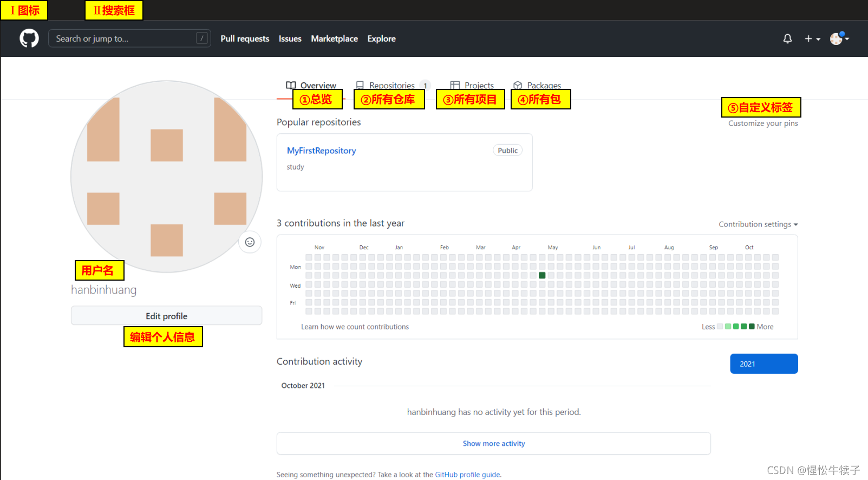The height and width of the screenshot is (480, 868).
Task: Focus the Search or jump to field
Action: tap(129, 38)
